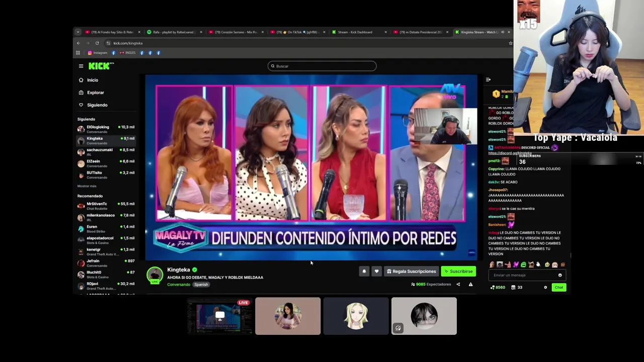Open chat settings gear
The height and width of the screenshot is (362, 644).
coord(545,288)
